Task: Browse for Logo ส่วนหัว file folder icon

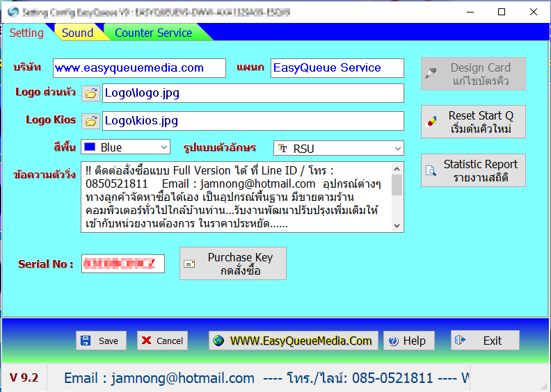Action: click(91, 93)
